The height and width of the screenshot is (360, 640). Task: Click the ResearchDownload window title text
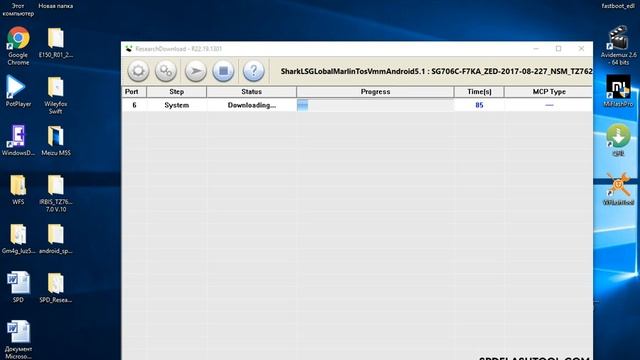[x=179, y=49]
